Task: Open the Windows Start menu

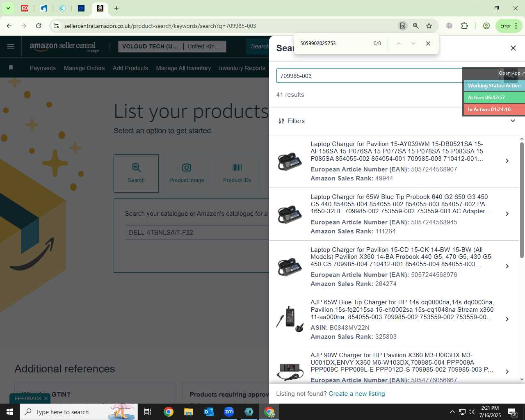Action: point(10,412)
